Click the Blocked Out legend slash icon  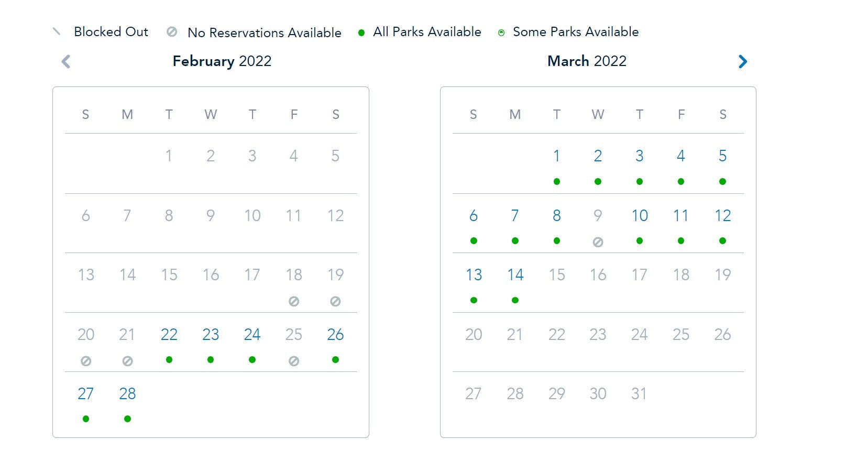(57, 31)
